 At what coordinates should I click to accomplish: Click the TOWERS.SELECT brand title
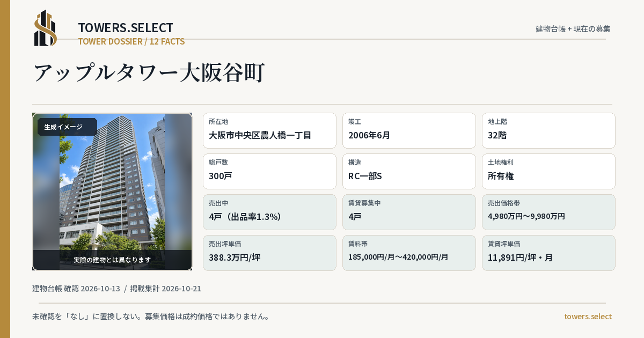126,28
